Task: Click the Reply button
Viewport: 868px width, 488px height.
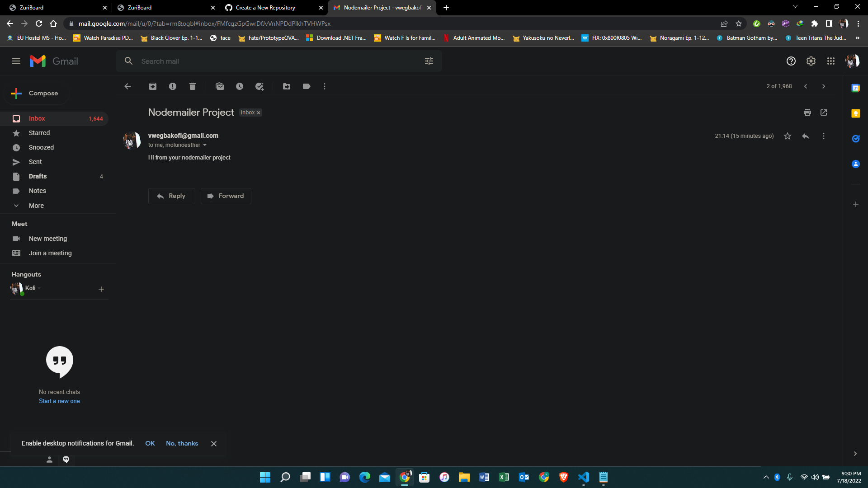Action: [x=171, y=196]
